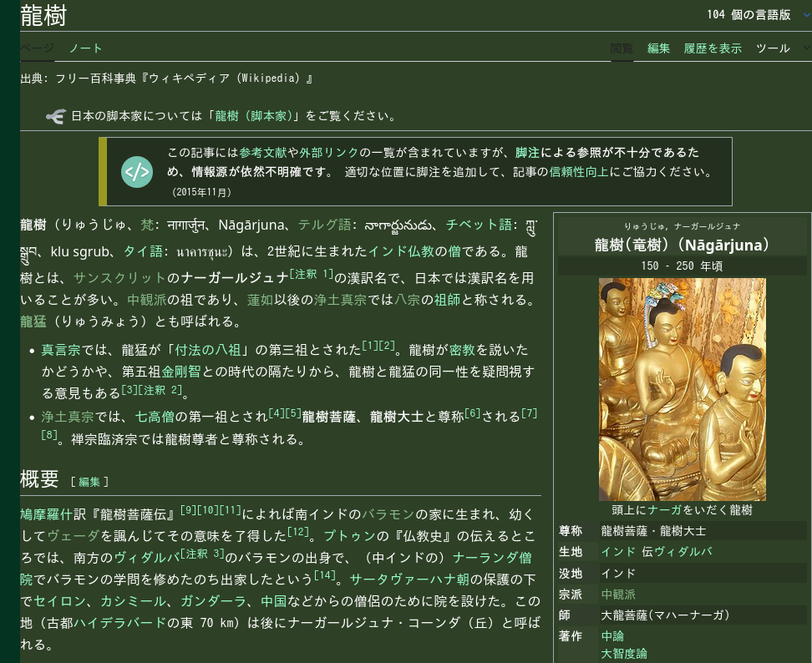Open the サンスクリット link
The image size is (812, 663).
pos(119,278)
